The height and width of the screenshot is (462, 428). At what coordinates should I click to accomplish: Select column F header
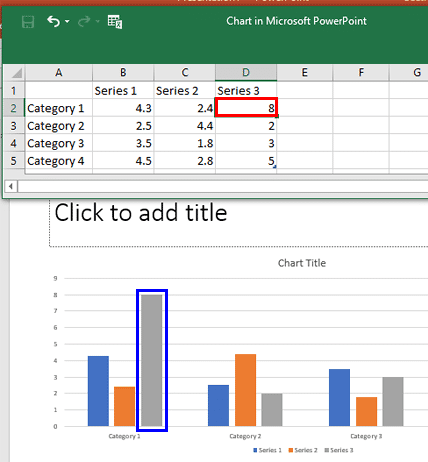[361, 72]
